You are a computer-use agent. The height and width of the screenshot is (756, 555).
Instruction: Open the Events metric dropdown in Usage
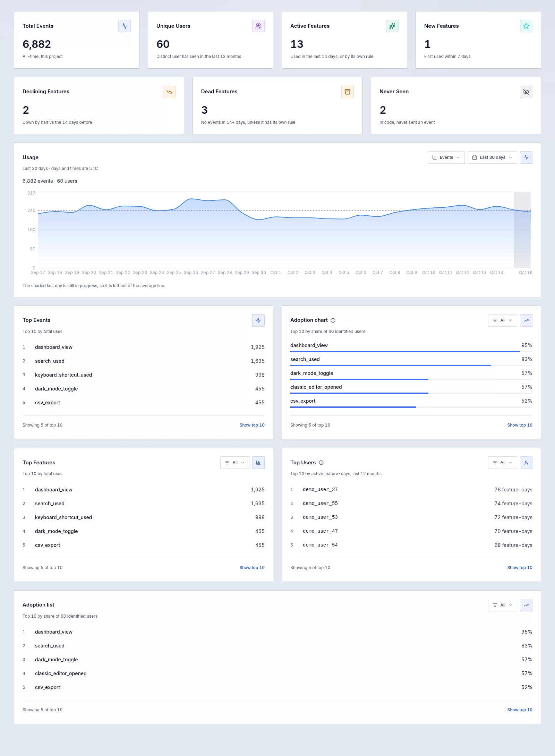446,157
